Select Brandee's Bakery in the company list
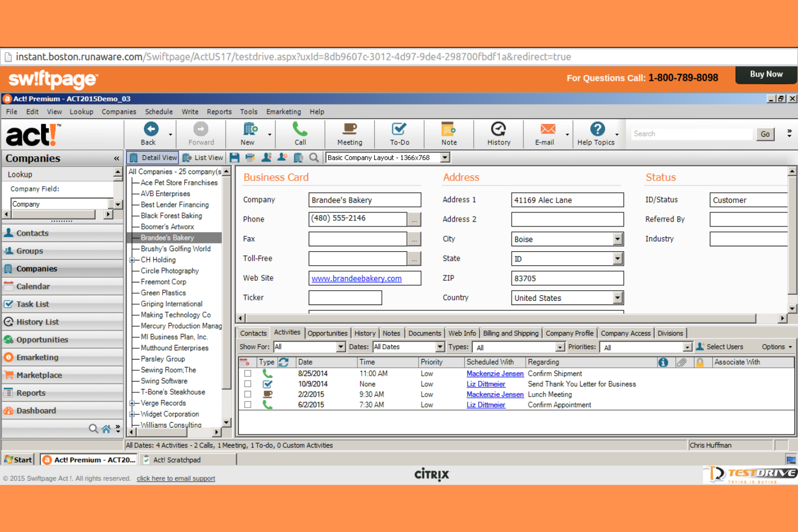The image size is (798, 532). tap(167, 237)
